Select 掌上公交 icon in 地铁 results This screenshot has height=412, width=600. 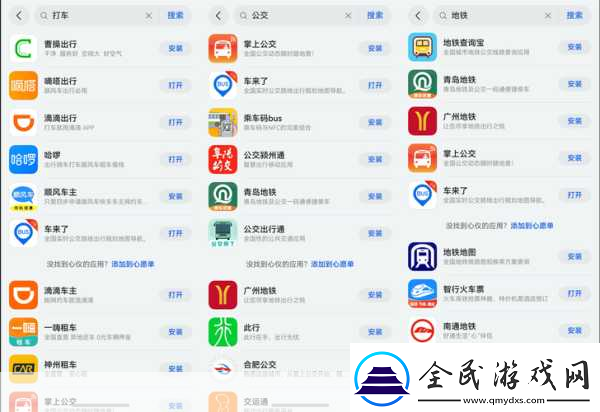422,158
